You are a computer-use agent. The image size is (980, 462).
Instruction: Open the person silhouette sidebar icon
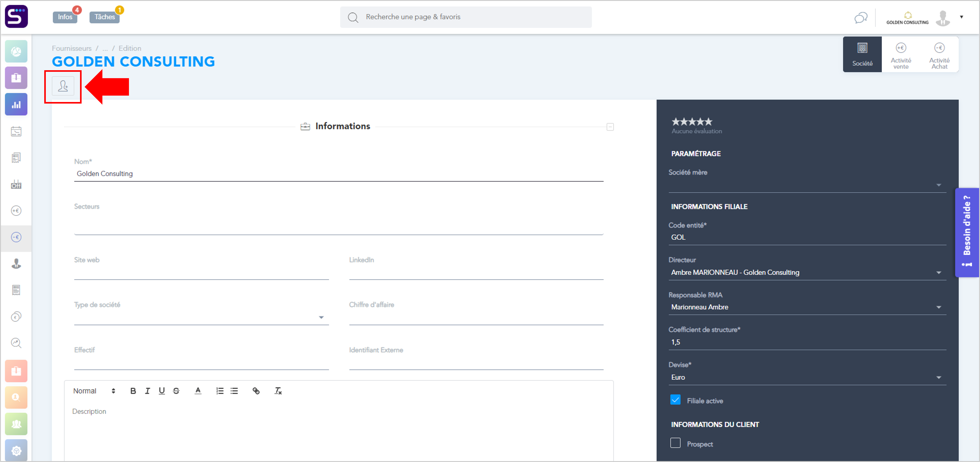click(x=16, y=264)
